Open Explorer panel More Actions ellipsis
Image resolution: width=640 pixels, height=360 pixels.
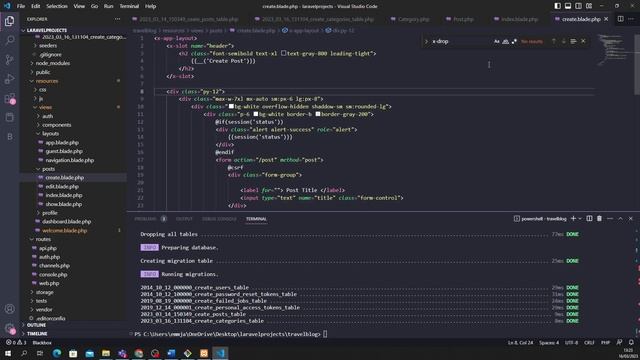pyautogui.click(x=118, y=19)
